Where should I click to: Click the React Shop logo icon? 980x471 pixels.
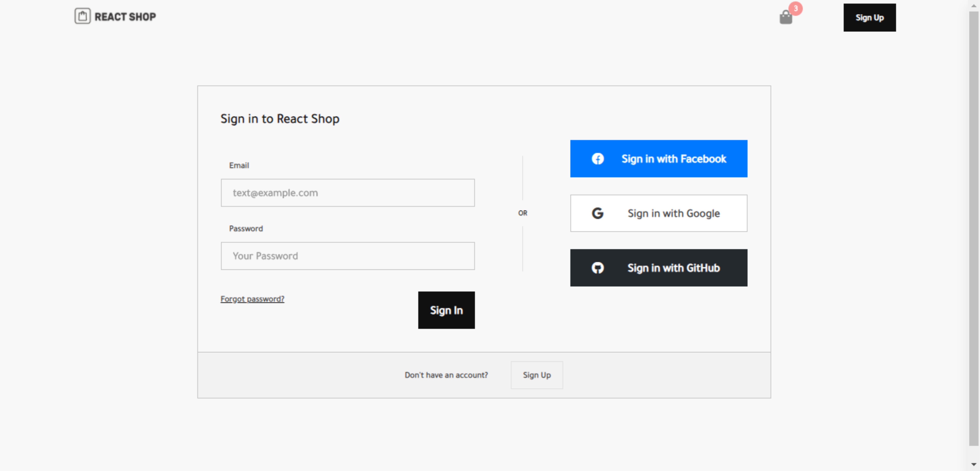82,16
